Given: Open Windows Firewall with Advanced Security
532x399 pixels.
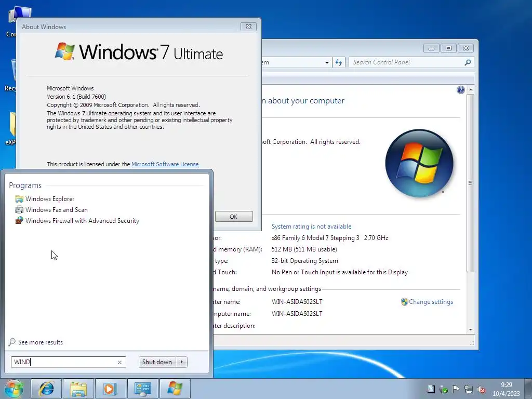Looking at the screenshot, I should point(77,220).
